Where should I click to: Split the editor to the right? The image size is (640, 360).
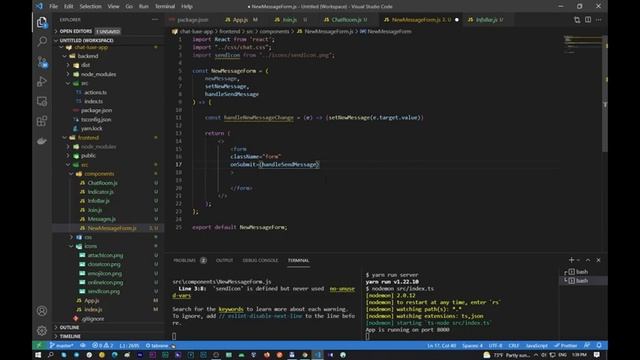[588, 20]
